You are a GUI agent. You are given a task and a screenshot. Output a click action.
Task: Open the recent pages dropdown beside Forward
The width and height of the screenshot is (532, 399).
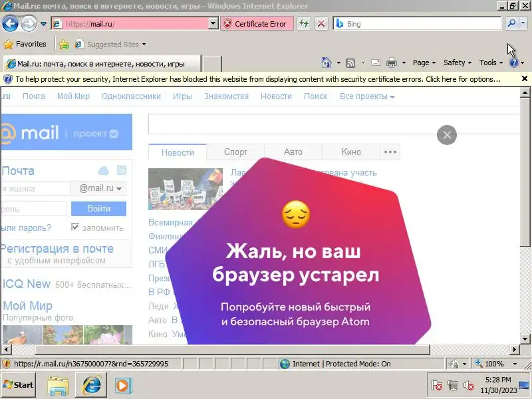(x=43, y=24)
